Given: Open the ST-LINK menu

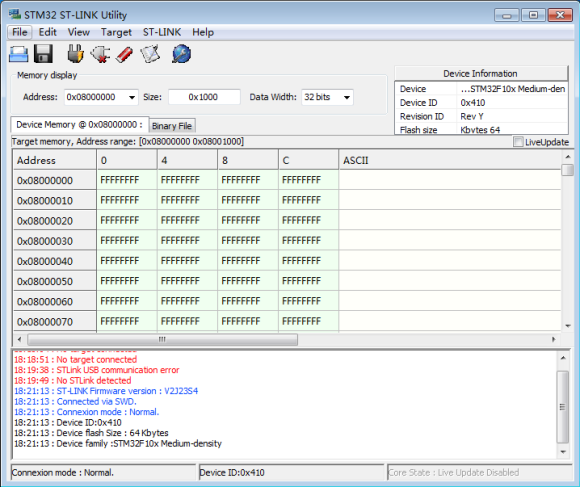Looking at the screenshot, I should [162, 32].
